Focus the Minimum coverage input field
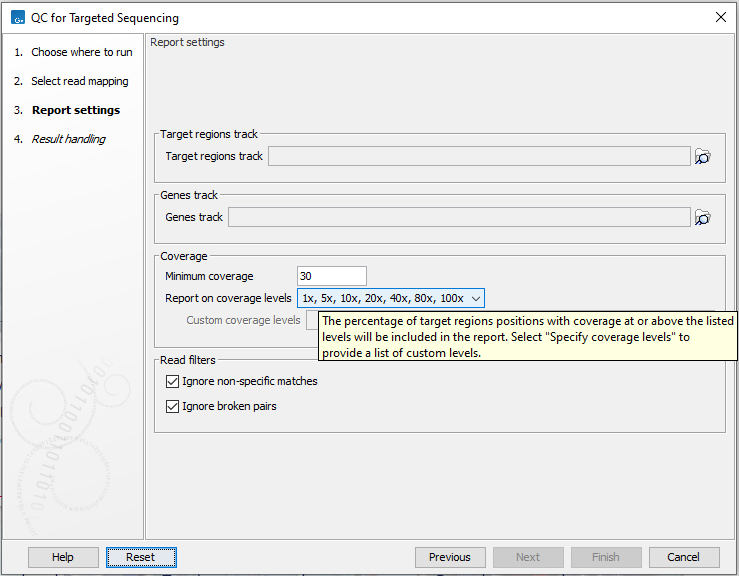The image size is (739, 576). pos(332,276)
